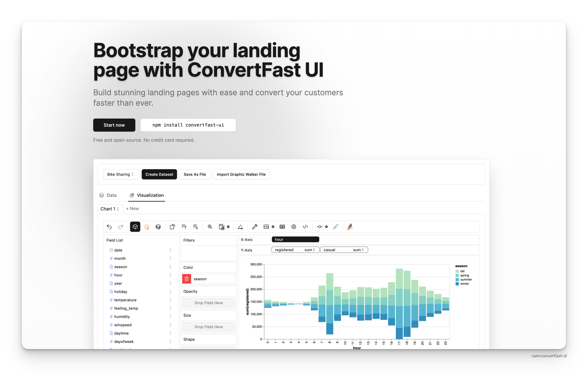
Task: Click the Start now button
Action: [114, 125]
